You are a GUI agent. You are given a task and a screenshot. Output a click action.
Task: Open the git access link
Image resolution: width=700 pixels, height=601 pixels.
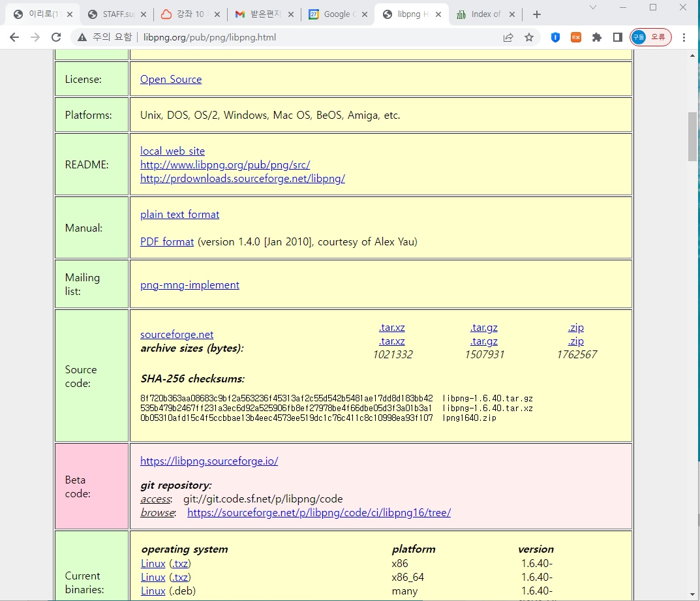click(156, 499)
